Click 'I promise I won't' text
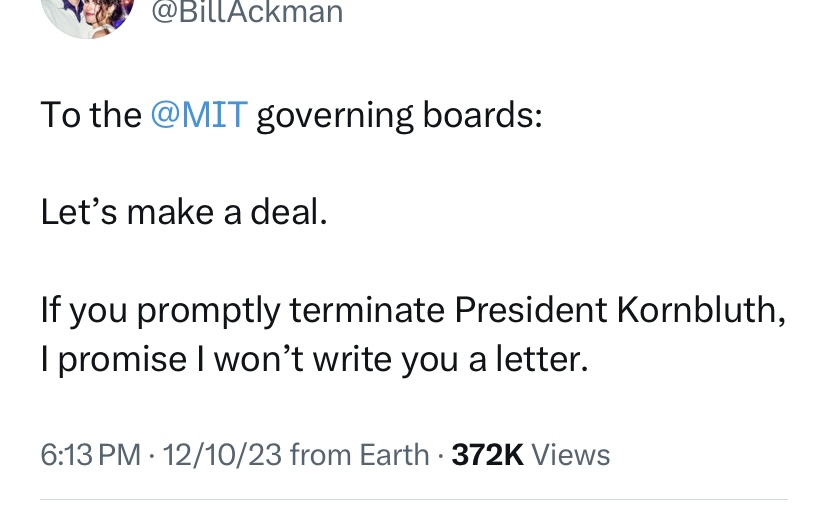 point(172,360)
